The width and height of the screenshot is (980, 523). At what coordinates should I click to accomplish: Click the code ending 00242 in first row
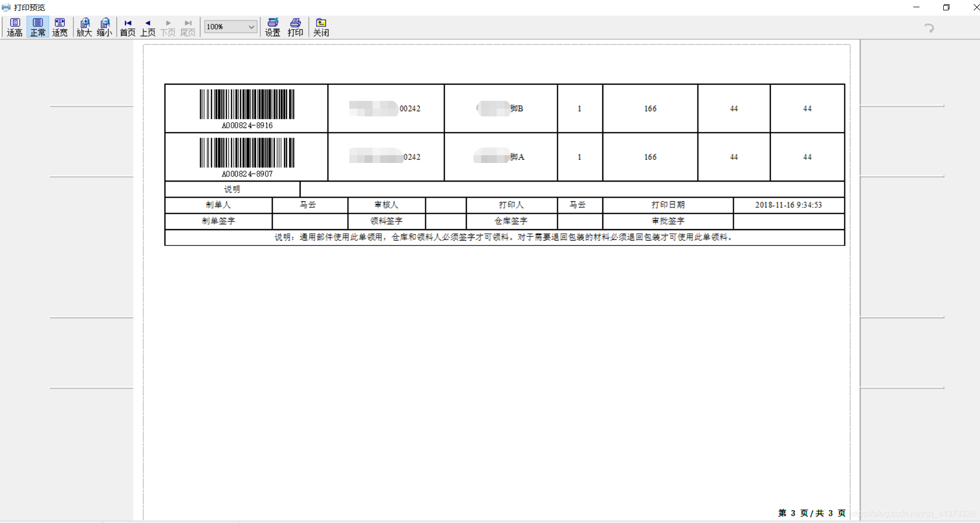385,109
